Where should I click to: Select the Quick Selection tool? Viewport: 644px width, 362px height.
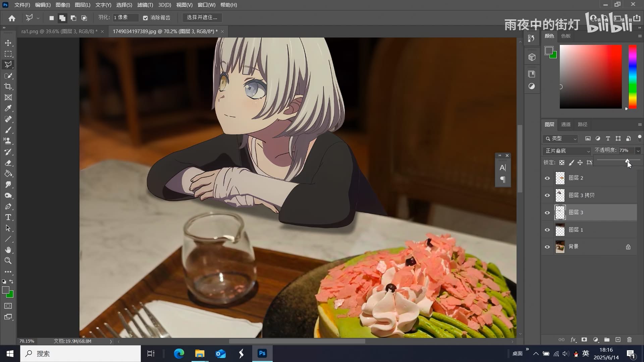pyautogui.click(x=8, y=76)
